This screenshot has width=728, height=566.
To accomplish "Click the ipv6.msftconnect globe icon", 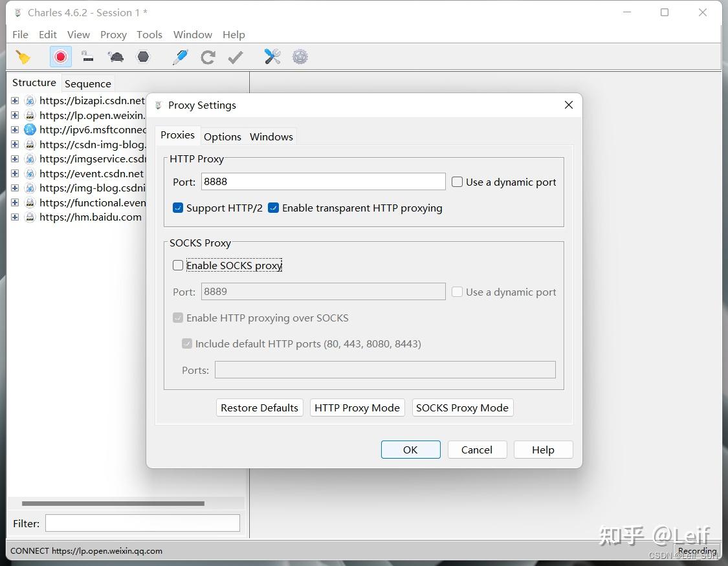I will click(30, 129).
